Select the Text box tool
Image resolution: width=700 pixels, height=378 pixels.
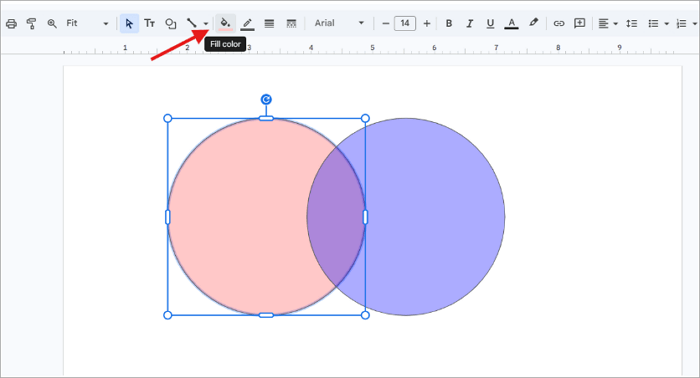click(x=150, y=23)
